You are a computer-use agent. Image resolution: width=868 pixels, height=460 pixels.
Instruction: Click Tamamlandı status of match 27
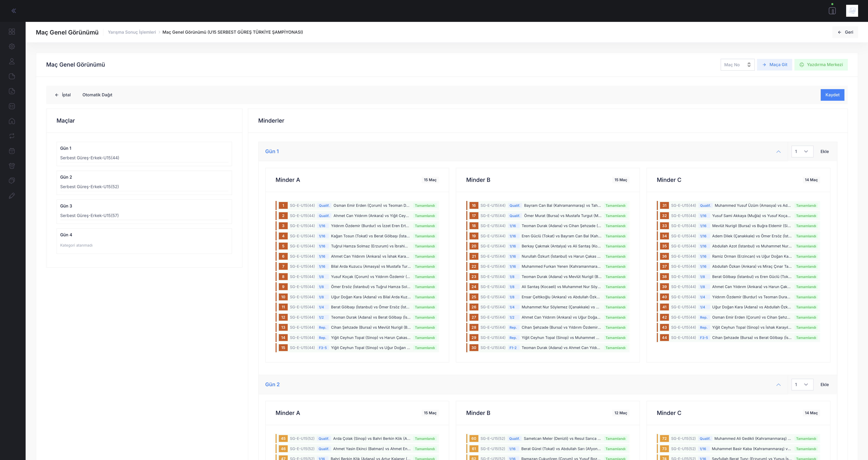615,317
